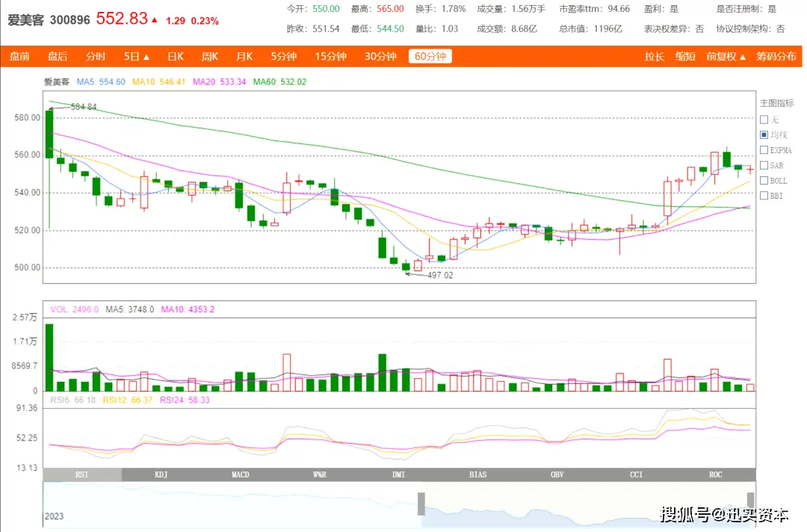Click the RSI12: 66.37 label

tap(128, 400)
